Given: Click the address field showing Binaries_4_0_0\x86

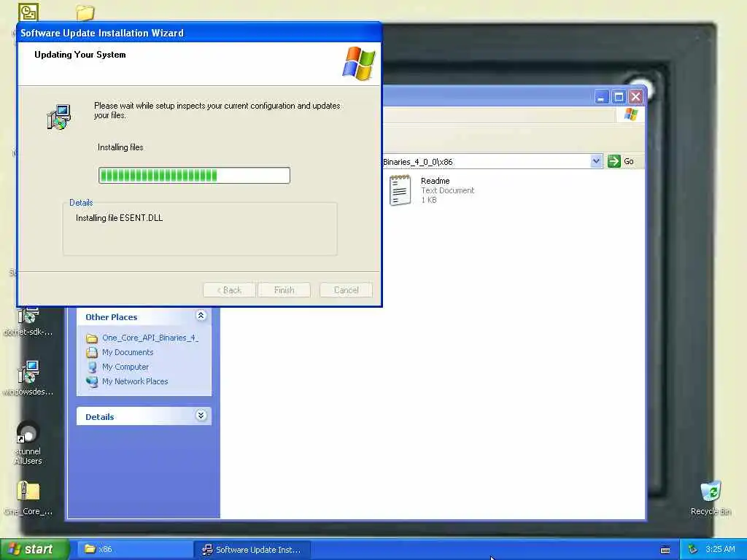Looking at the screenshot, I should click(x=487, y=161).
